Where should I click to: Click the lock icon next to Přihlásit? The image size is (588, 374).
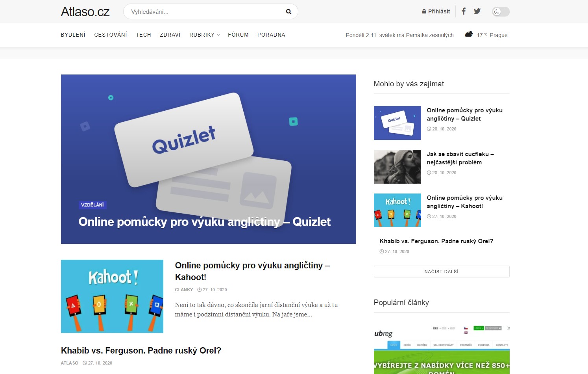tap(424, 11)
